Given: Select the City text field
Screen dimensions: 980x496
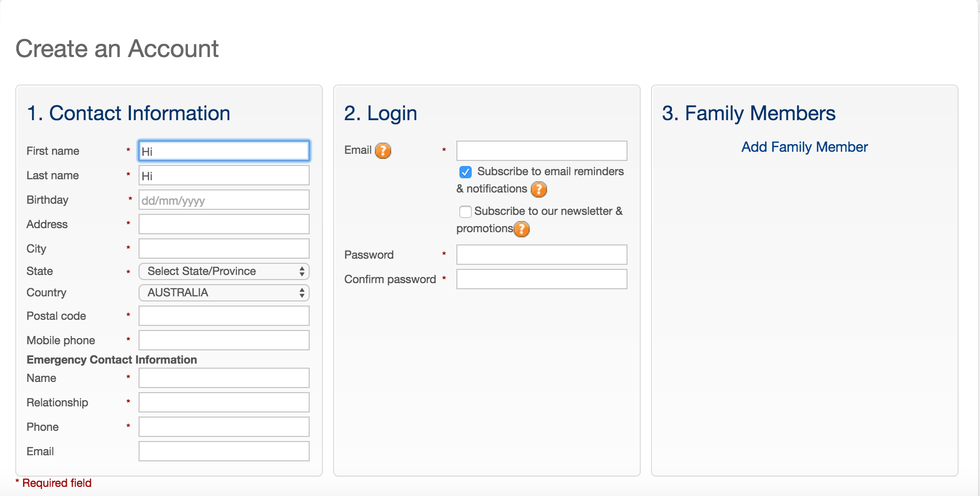Looking at the screenshot, I should click(x=224, y=249).
